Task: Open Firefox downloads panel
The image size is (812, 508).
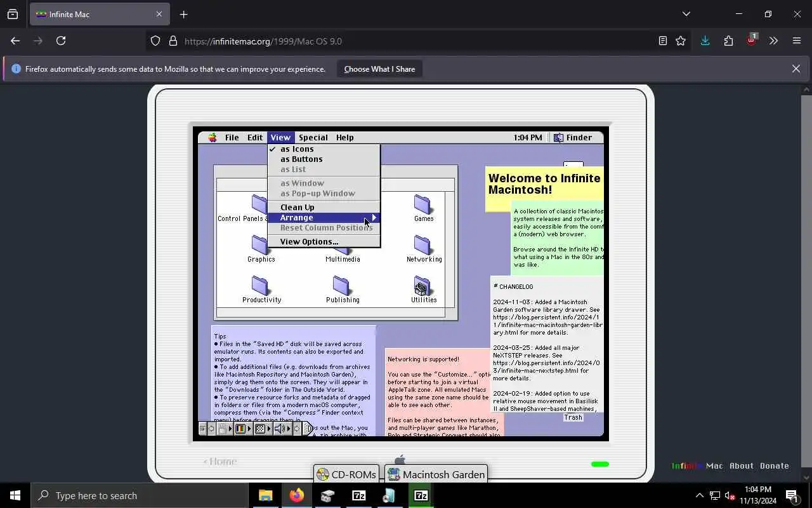Action: pyautogui.click(x=705, y=41)
